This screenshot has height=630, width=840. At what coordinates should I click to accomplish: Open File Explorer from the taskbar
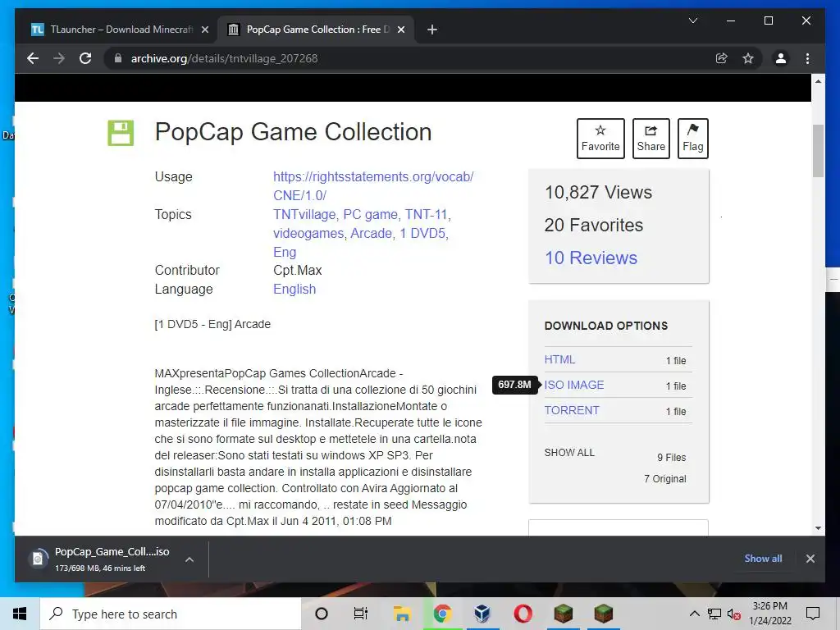pyautogui.click(x=401, y=614)
